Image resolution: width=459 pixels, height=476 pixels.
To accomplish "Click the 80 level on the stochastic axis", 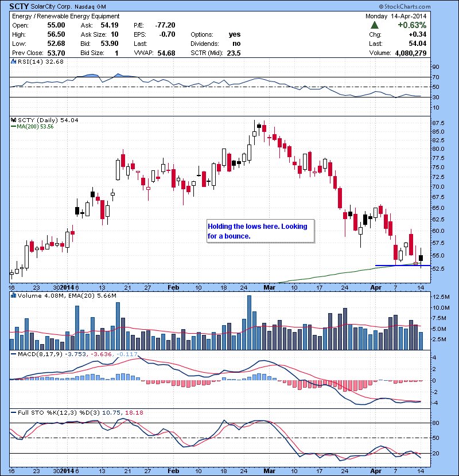I will 435,423.
